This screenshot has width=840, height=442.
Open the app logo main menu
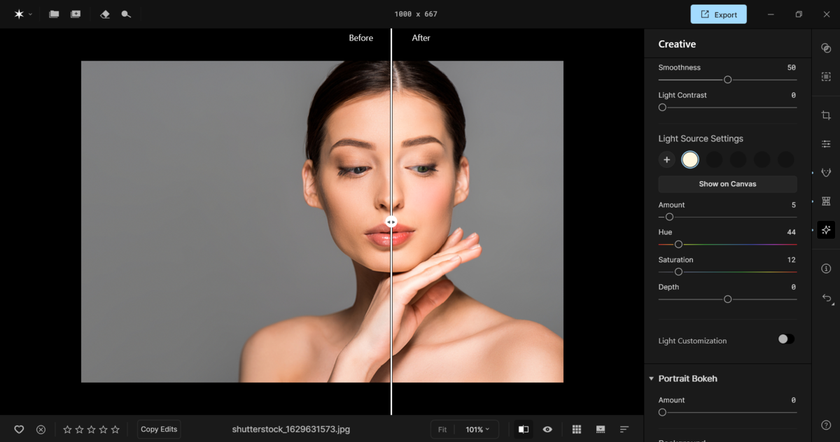pos(19,14)
